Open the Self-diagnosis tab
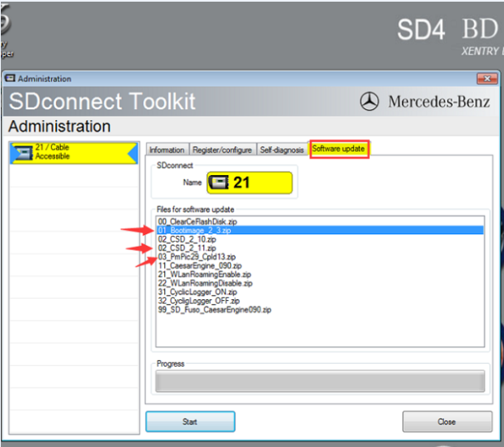Viewport: 504px width, 447px height. click(x=282, y=150)
